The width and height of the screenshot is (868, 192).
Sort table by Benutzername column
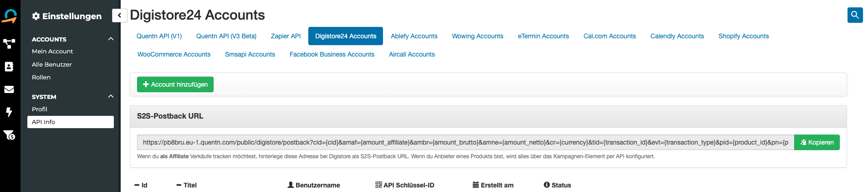point(314,185)
